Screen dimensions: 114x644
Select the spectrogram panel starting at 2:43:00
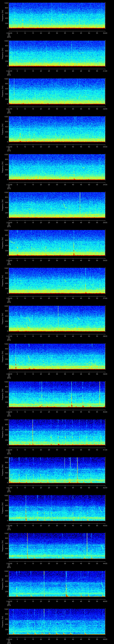coord(57,546)
